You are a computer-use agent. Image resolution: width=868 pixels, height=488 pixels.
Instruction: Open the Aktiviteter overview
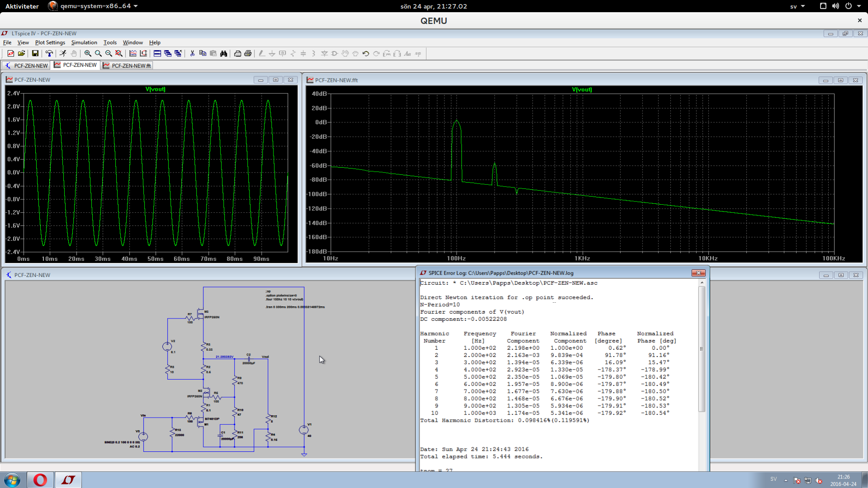click(x=22, y=6)
